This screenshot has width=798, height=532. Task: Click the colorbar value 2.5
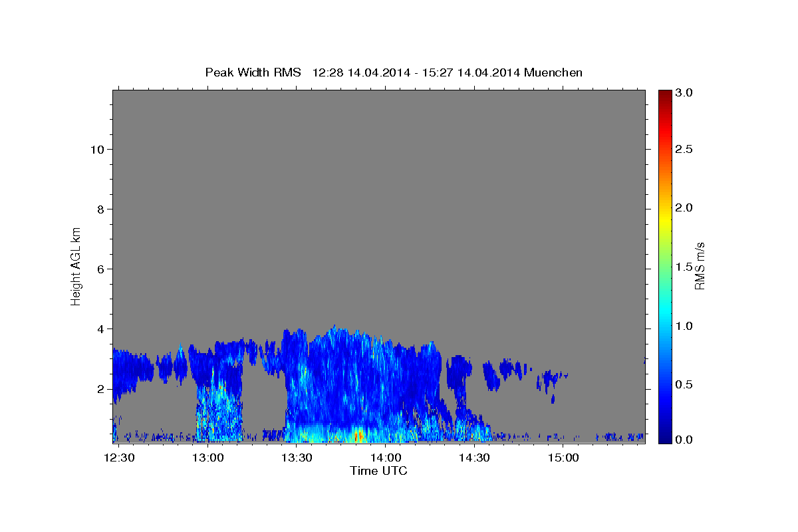tap(684, 150)
